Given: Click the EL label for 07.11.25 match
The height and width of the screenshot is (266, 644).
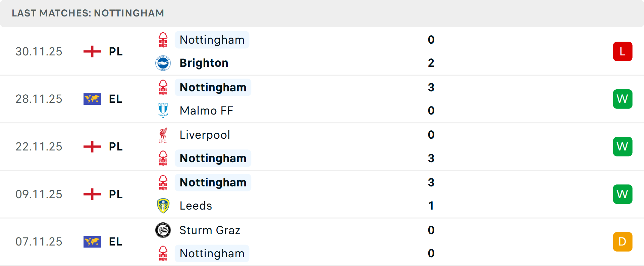Looking at the screenshot, I should tap(116, 242).
